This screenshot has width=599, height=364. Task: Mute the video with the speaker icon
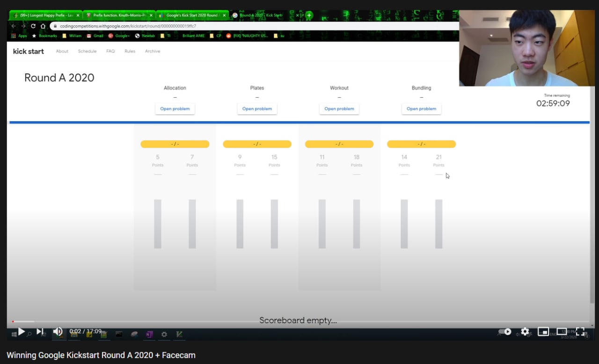58,332
